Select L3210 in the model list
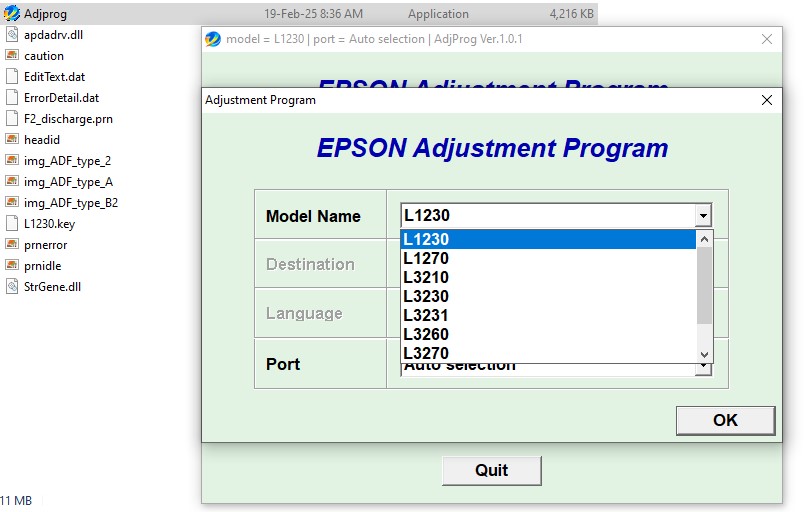Screen dimensions: 805x512 tap(548, 277)
